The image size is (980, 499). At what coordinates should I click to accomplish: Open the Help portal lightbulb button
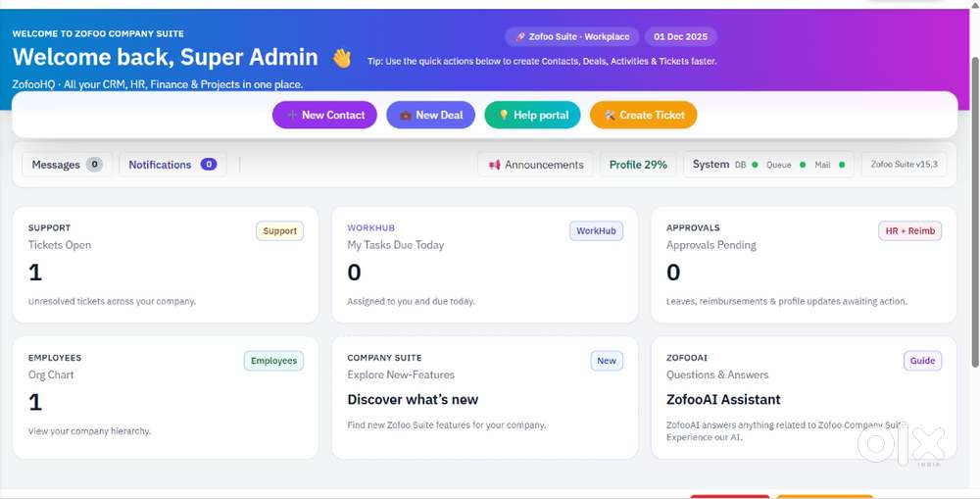[x=532, y=115]
